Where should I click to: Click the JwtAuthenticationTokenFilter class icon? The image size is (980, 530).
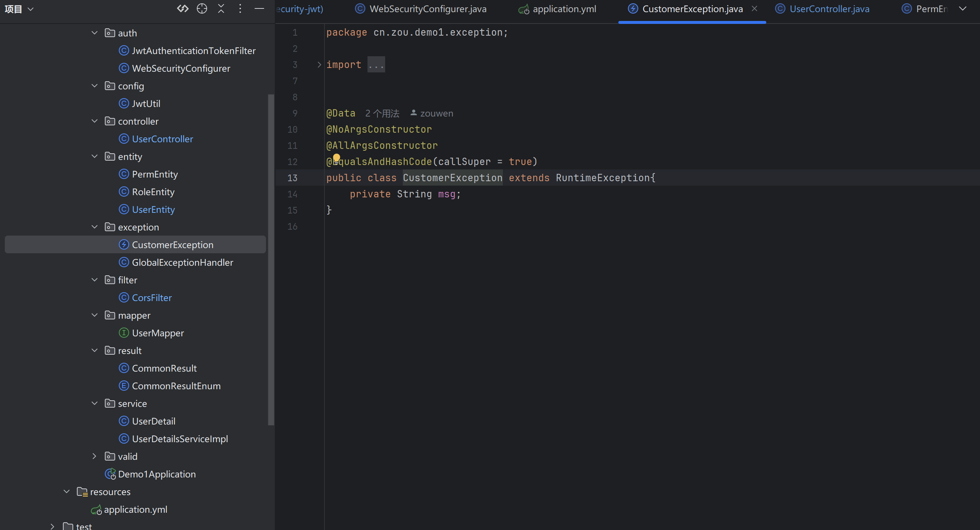click(124, 51)
